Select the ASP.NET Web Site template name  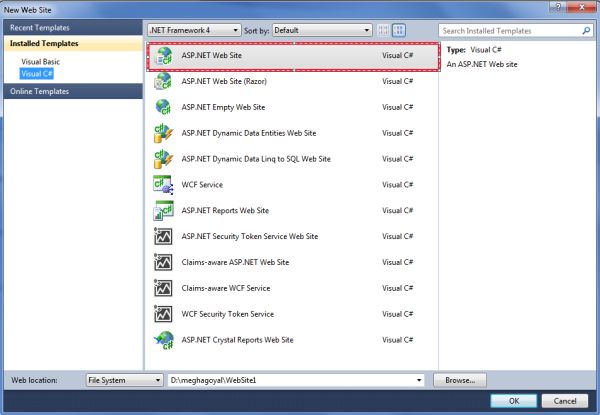(x=212, y=55)
